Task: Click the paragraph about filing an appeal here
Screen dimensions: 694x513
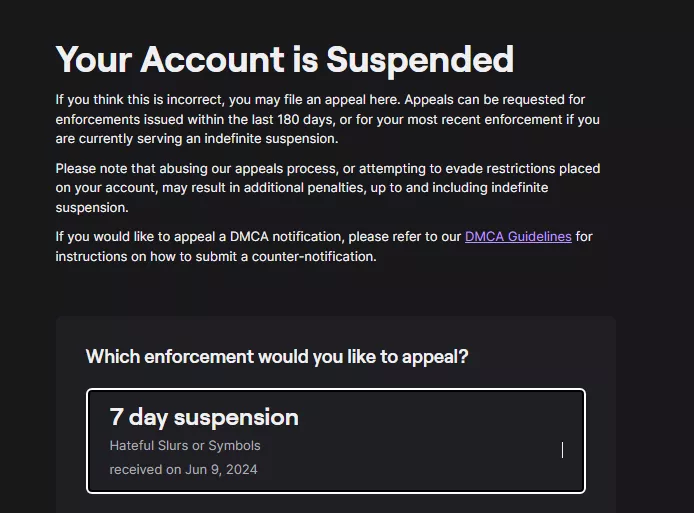Action: (x=327, y=120)
